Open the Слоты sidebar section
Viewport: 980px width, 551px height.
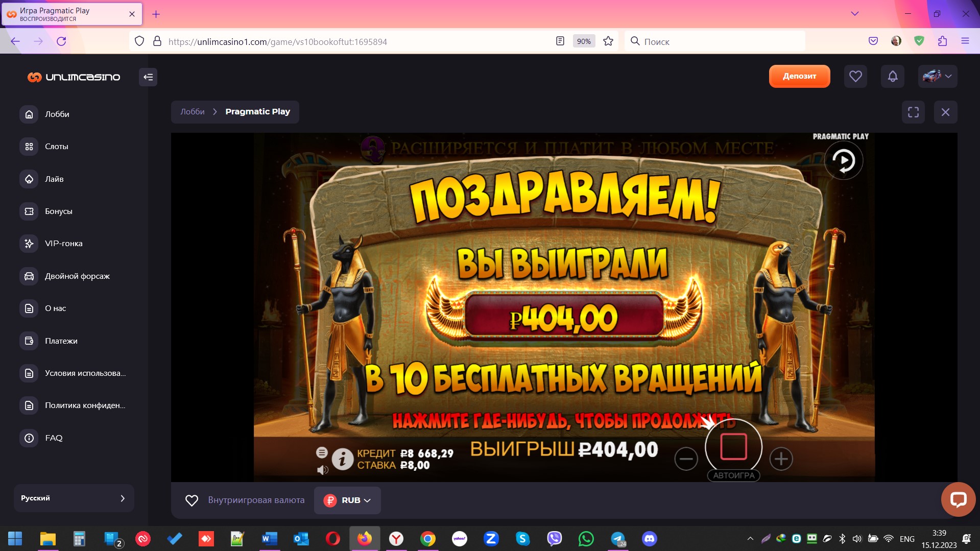click(x=56, y=147)
